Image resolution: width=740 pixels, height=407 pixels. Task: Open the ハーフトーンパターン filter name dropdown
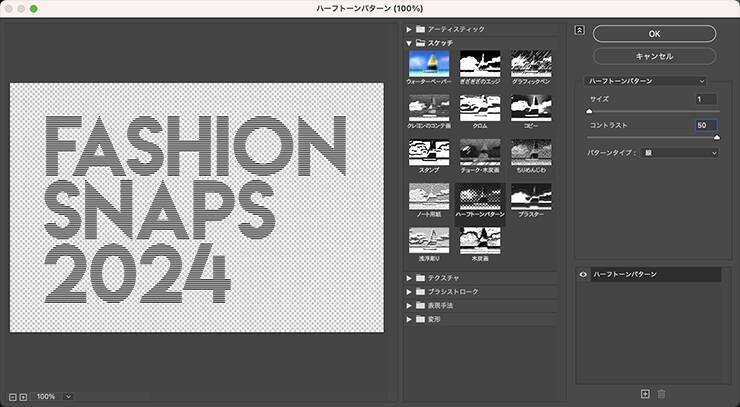tap(645, 80)
